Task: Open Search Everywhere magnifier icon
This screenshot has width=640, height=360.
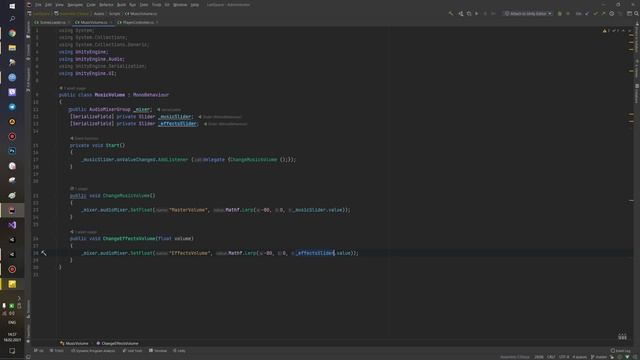Action: (636, 13)
